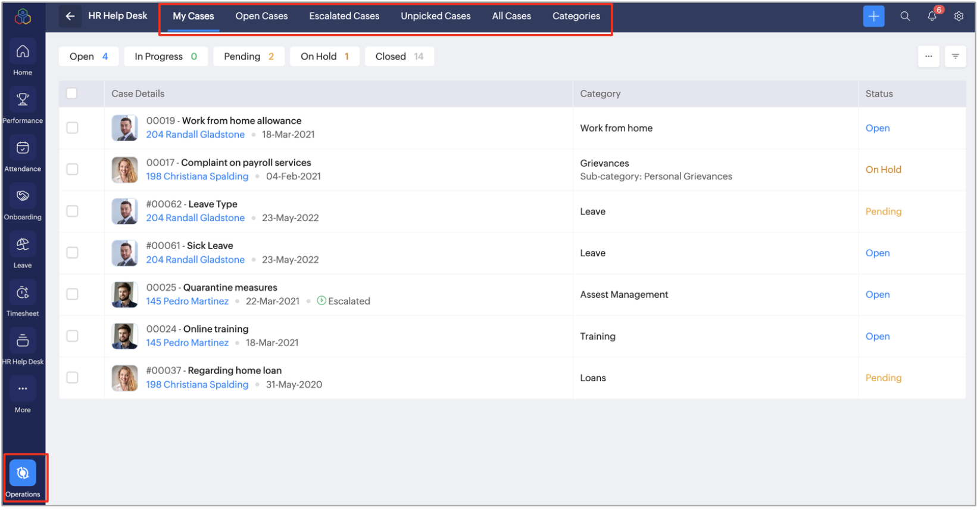Open the Onboarding handshake icon
980x510 pixels.
point(23,197)
